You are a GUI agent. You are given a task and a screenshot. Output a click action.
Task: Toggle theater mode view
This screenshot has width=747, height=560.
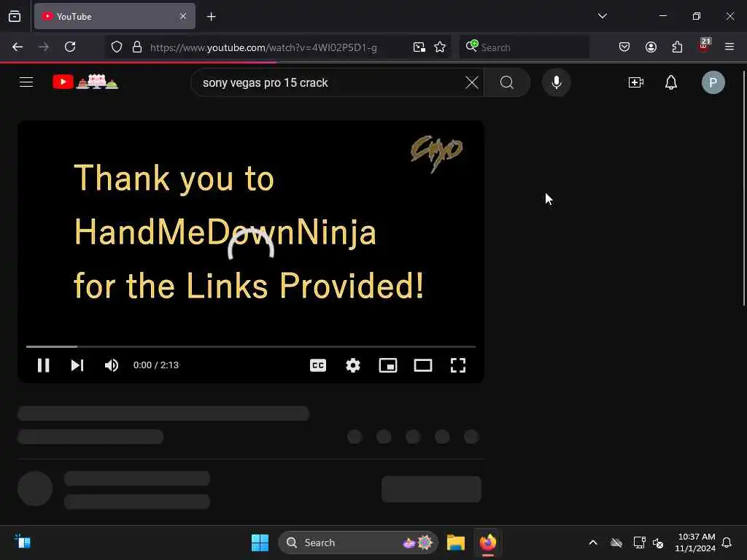tap(423, 365)
